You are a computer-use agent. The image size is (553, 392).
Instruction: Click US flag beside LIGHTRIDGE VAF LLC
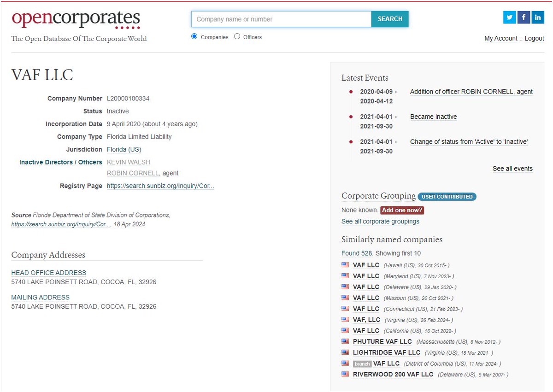coord(345,352)
